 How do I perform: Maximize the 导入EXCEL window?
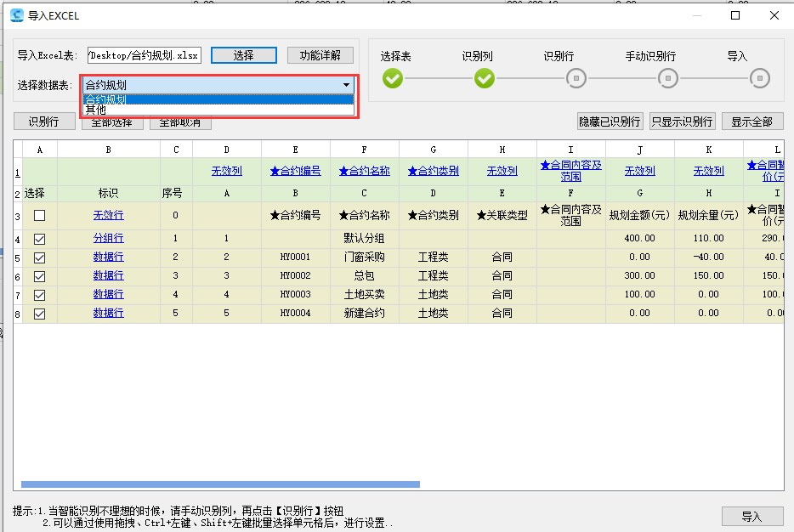click(735, 15)
